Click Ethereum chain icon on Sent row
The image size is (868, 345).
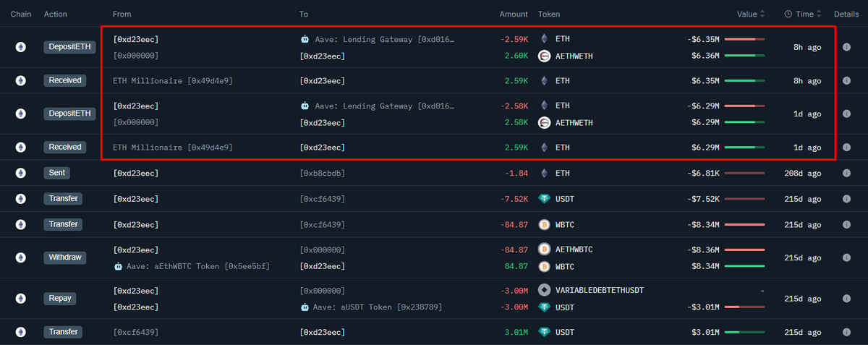click(21, 173)
